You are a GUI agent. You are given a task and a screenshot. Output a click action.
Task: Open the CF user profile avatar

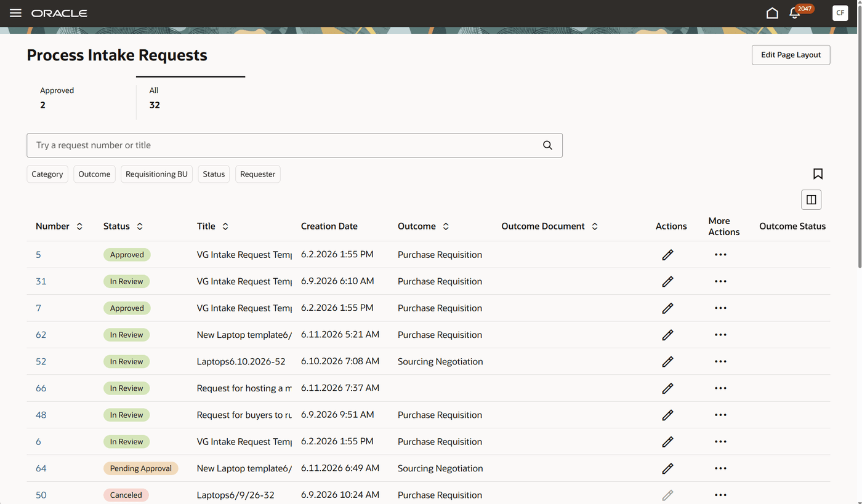point(840,13)
